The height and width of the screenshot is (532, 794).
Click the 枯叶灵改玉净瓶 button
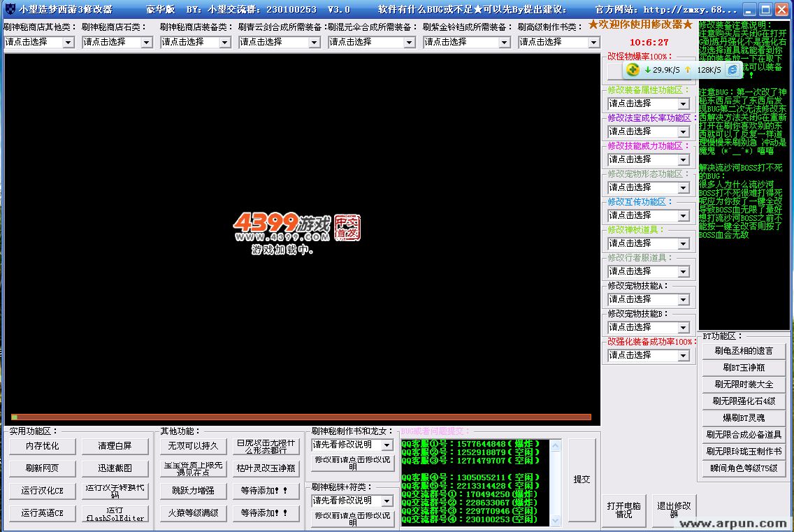pyautogui.click(x=266, y=468)
